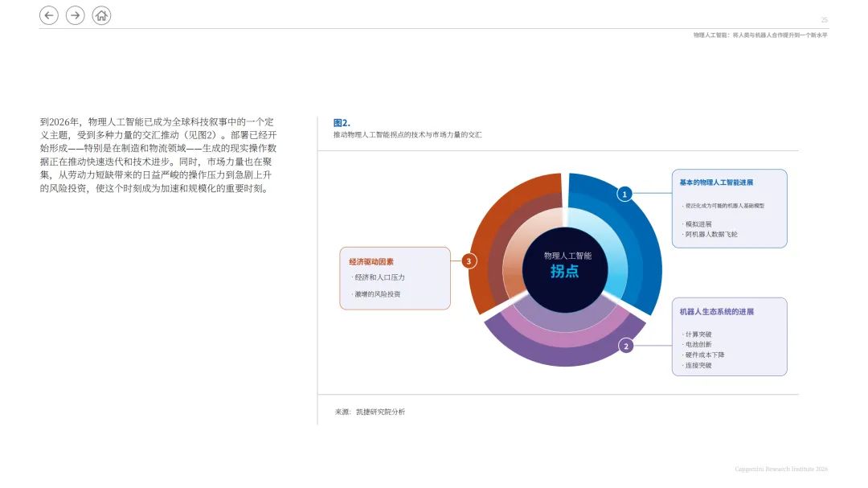The width and height of the screenshot is (868, 488).
Task: Click the bullet 模拟进展
Action: click(698, 224)
